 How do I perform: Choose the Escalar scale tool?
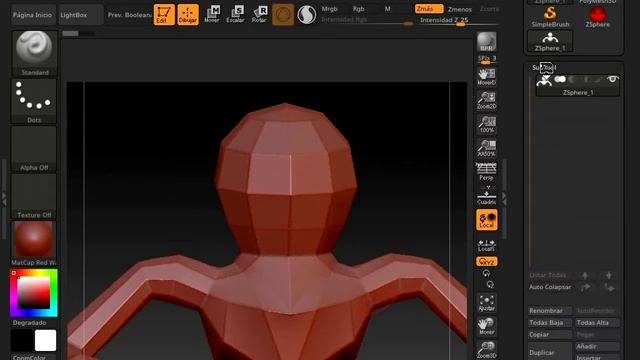click(236, 15)
